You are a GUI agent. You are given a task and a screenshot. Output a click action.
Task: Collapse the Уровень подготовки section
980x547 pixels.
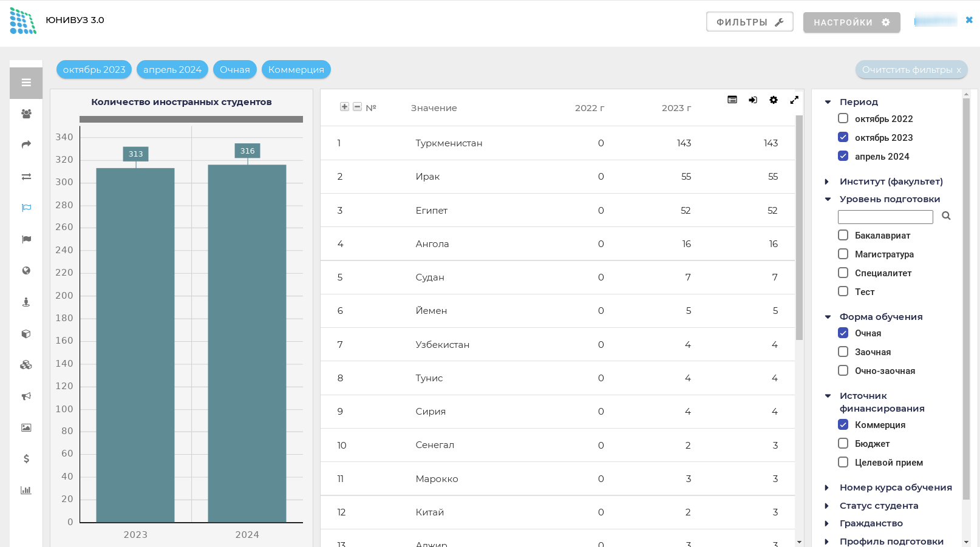[x=828, y=199]
